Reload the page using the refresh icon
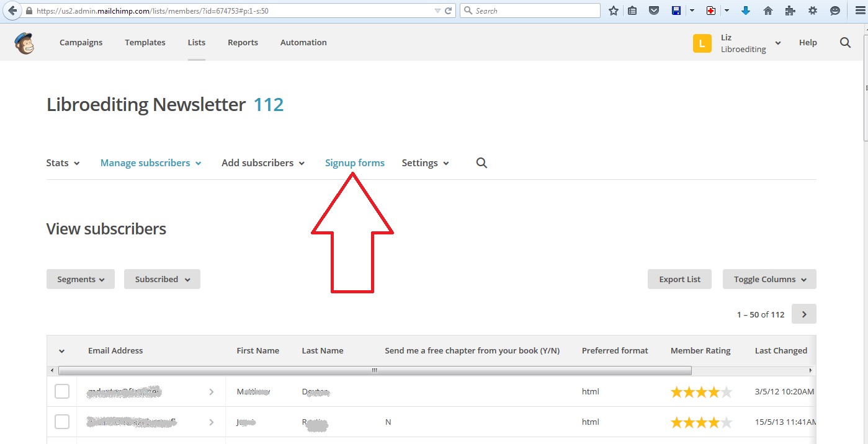This screenshot has height=444, width=868. click(x=448, y=11)
